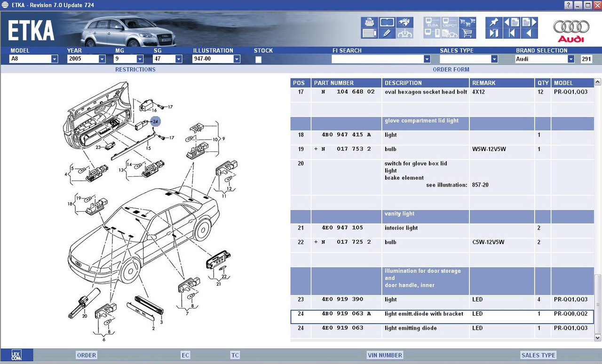Expand the SALES TYPE dropdown at the top

tap(494, 59)
